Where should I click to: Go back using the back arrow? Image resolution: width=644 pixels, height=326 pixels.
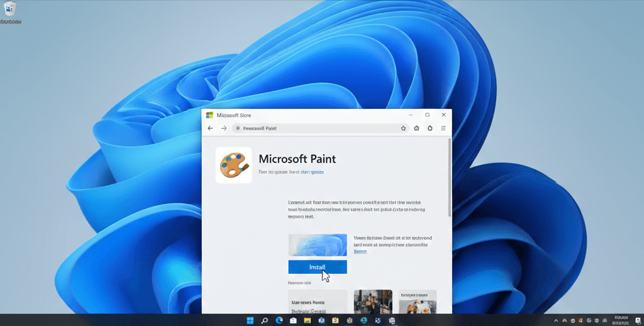pyautogui.click(x=211, y=128)
